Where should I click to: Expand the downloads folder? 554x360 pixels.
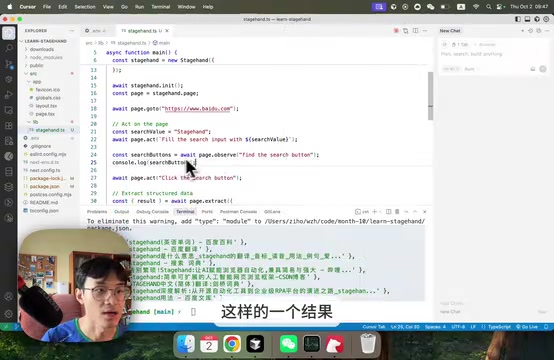[x=42, y=49]
